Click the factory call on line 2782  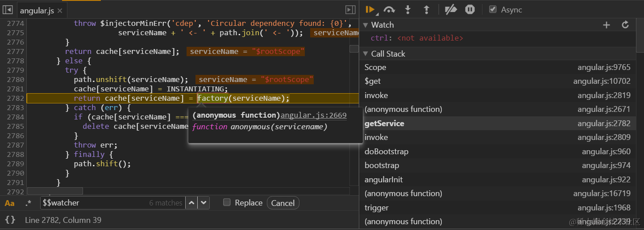click(x=212, y=99)
